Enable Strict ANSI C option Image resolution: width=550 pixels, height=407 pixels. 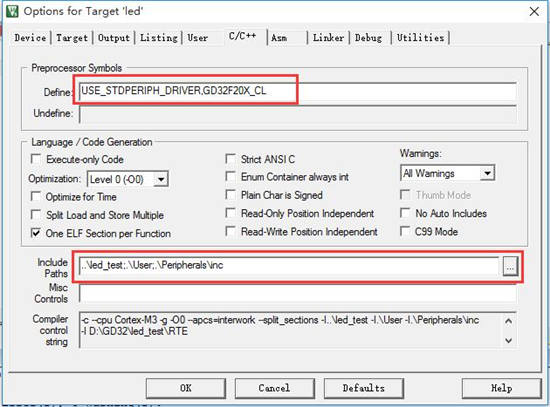(230, 159)
